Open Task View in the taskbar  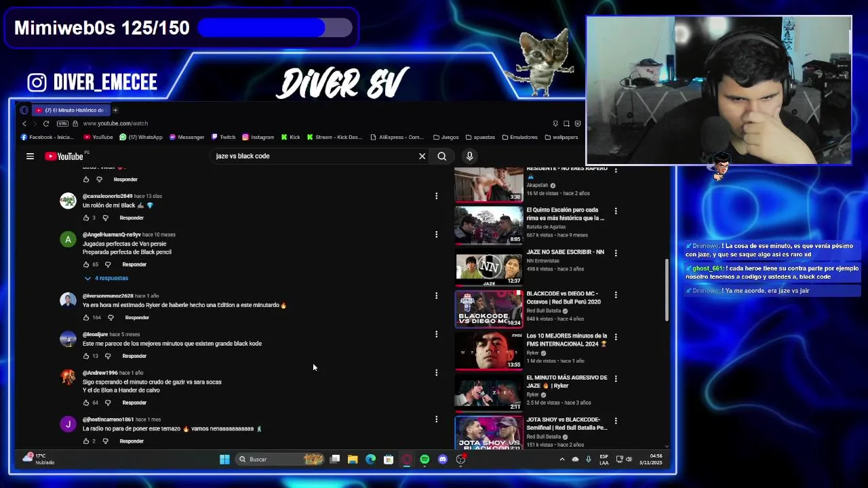pos(334,459)
